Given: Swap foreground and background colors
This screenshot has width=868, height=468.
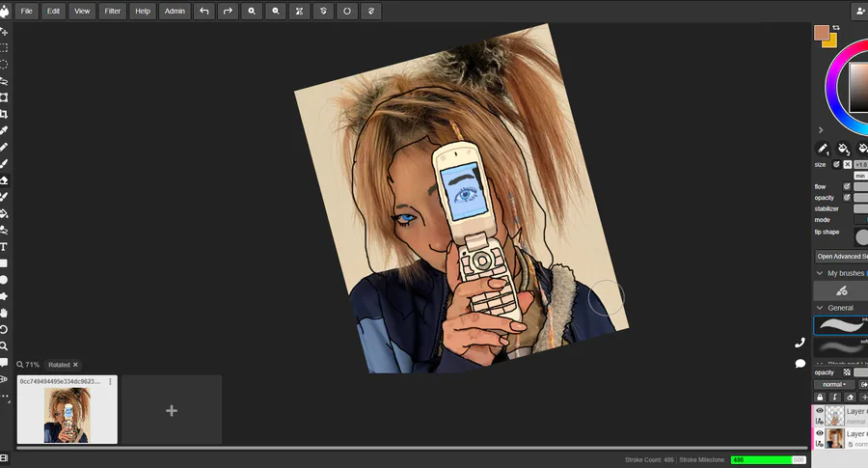Looking at the screenshot, I should 836,27.
